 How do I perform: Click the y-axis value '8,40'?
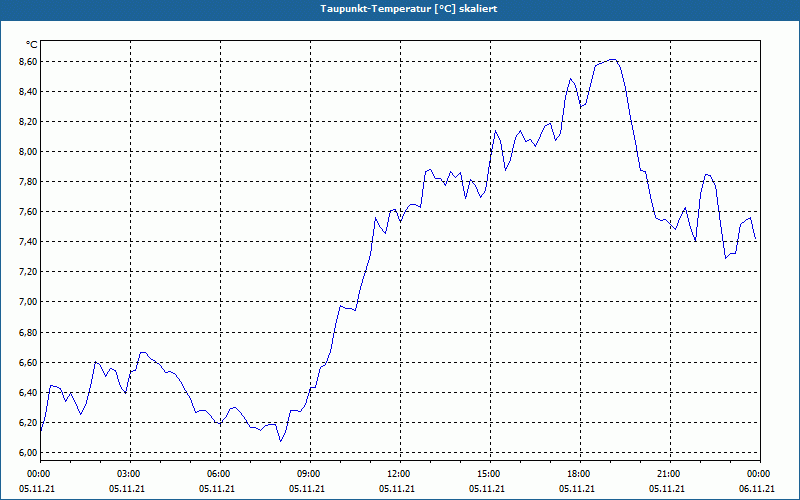(29, 92)
